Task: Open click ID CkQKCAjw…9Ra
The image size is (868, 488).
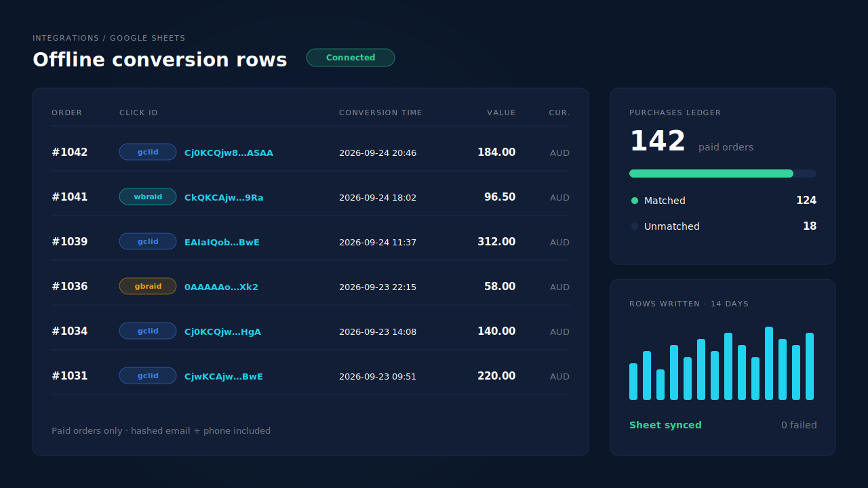Action: [x=224, y=198]
